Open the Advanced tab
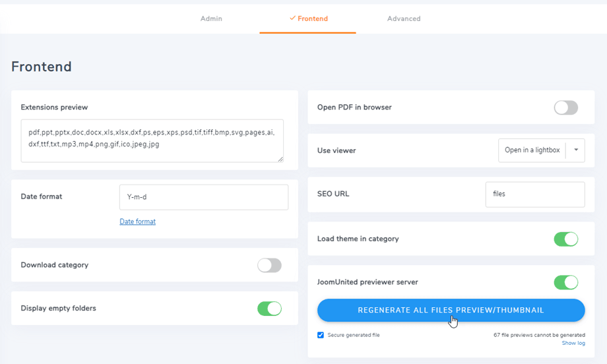This screenshot has width=607, height=364. pyautogui.click(x=404, y=18)
